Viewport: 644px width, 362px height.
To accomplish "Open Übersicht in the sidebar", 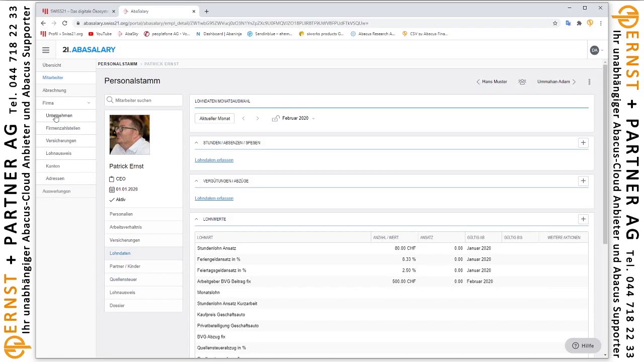I will 66,65.
